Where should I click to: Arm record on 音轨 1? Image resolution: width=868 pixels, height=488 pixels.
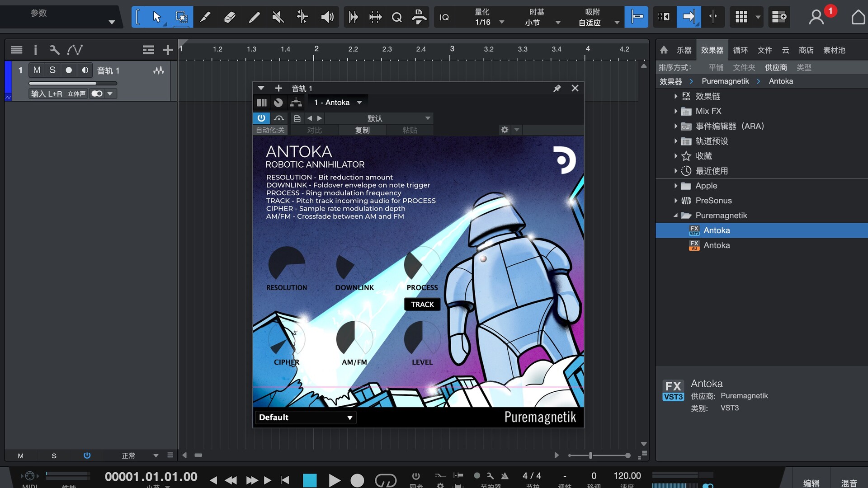(x=69, y=70)
